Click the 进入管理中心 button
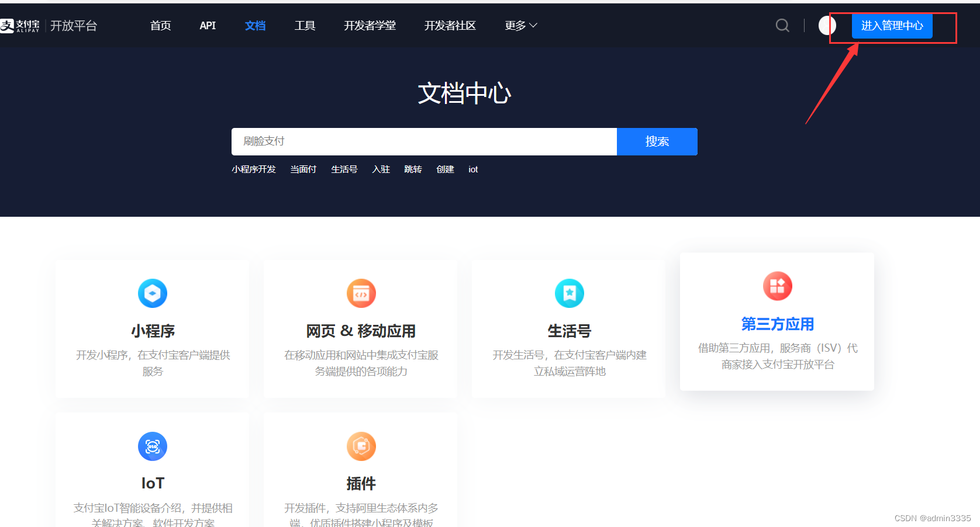This screenshot has width=980, height=527. point(892,26)
